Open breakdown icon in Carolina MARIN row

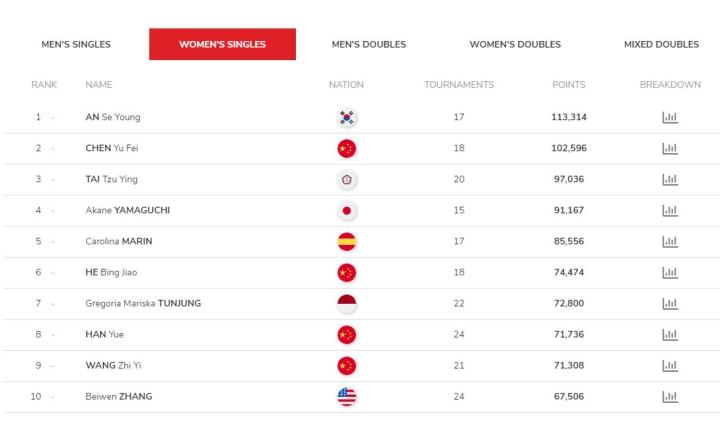coord(670,242)
